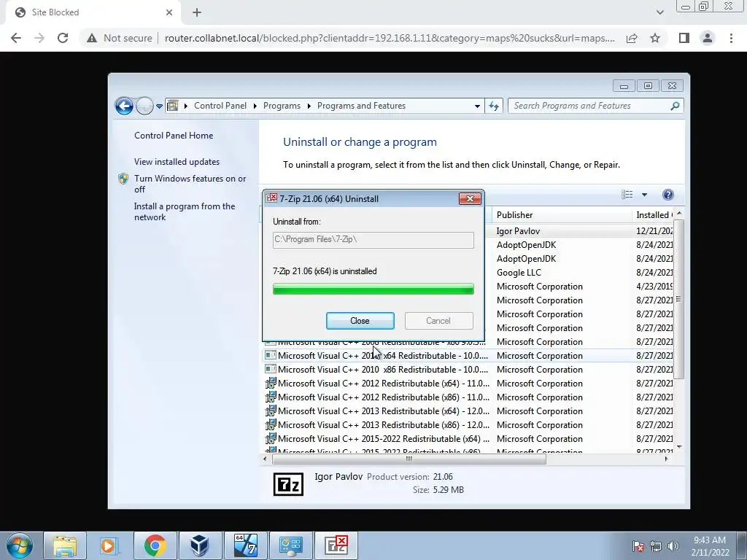Open Chrome tab search chevron
Image resolution: width=747 pixels, height=560 pixels.
(659, 12)
